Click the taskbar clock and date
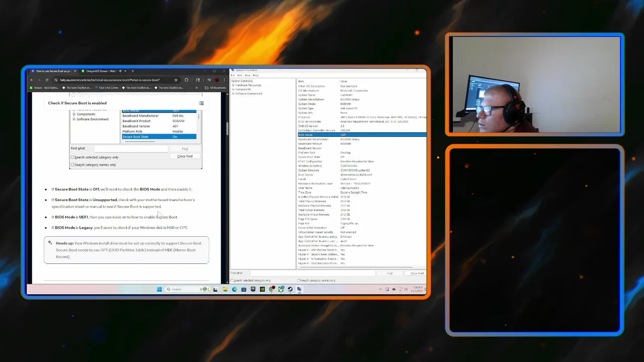This screenshot has height=362, width=644. [x=418, y=289]
